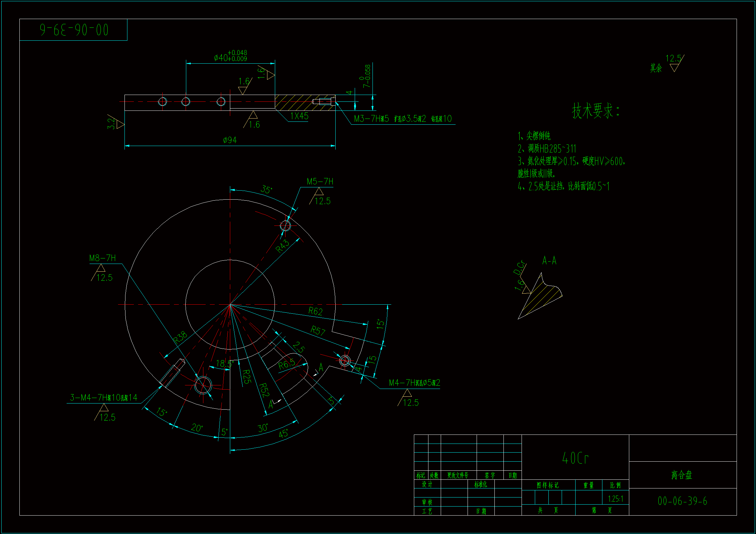Select the 35° angle dimension text
Image resolution: width=756 pixels, height=534 pixels.
(x=266, y=190)
